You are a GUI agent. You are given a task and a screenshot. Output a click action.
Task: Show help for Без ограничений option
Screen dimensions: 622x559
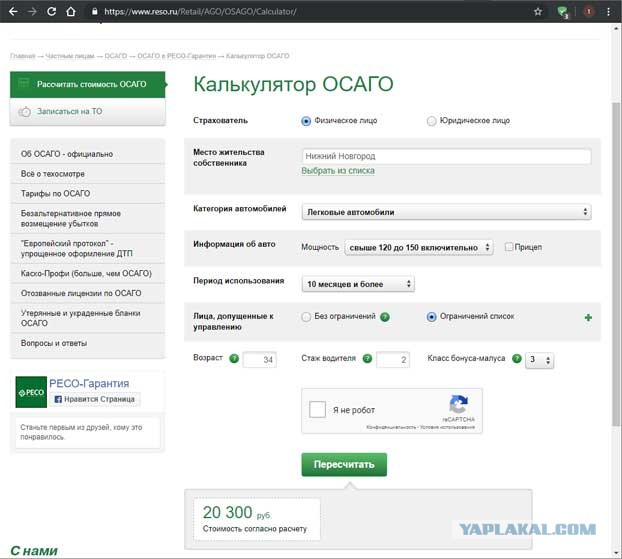[385, 317]
